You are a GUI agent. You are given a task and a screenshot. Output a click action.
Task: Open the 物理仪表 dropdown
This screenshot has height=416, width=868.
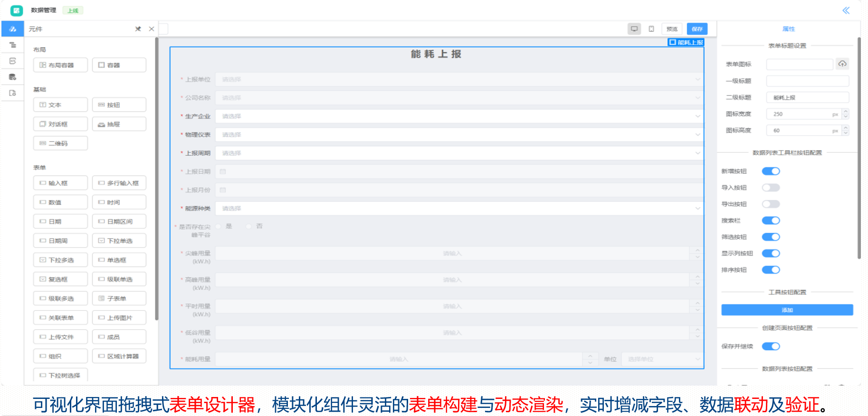click(459, 135)
